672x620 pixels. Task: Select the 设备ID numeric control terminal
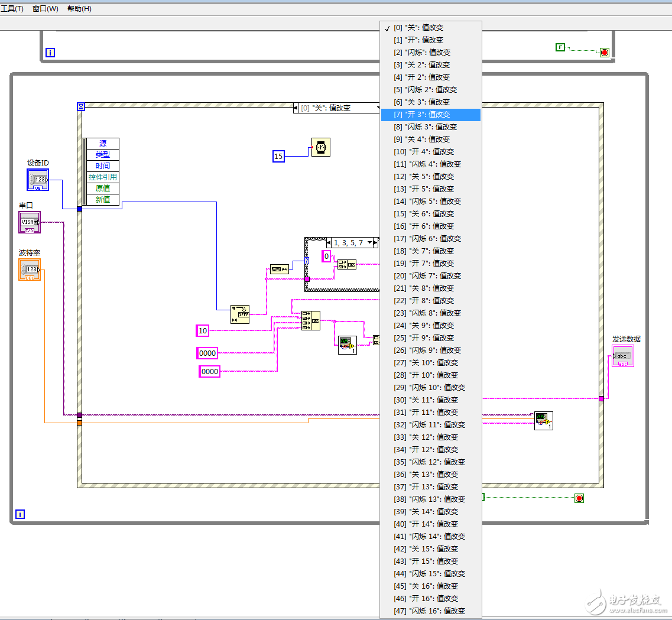pyautogui.click(x=38, y=180)
